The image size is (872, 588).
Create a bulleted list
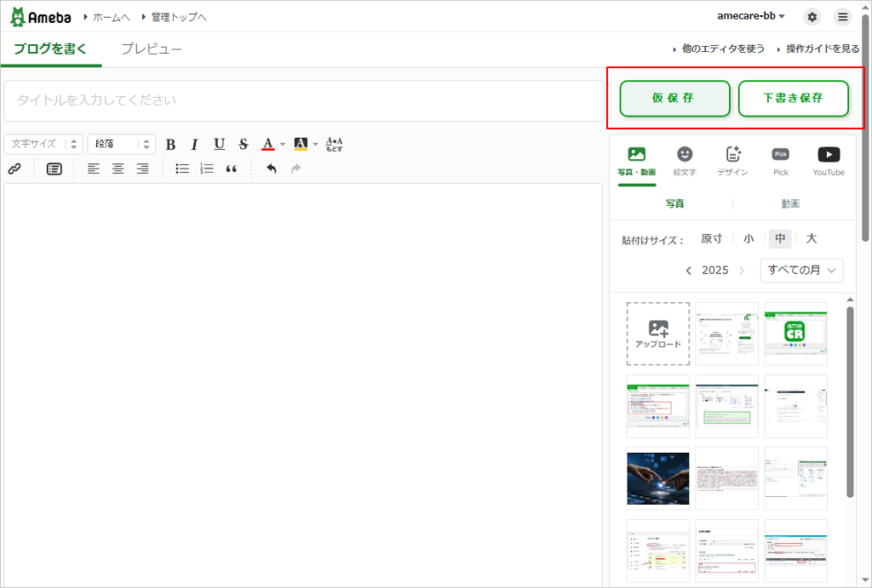click(182, 168)
